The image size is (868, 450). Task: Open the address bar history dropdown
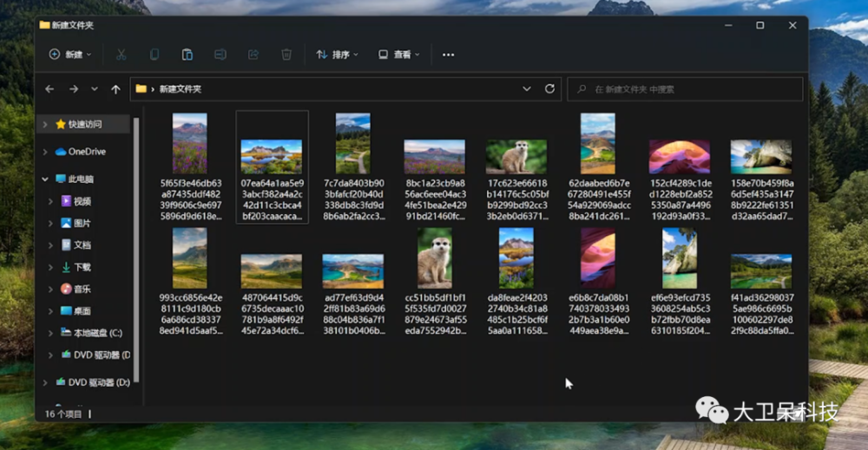pos(527,88)
